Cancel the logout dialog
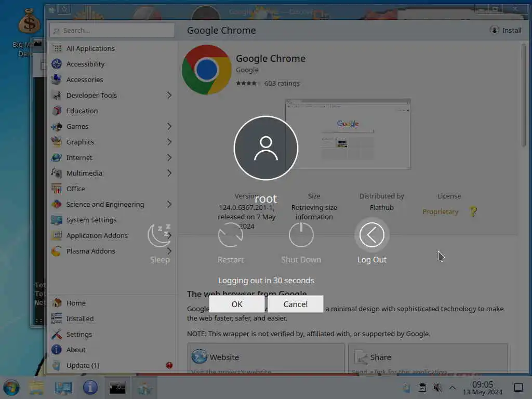 click(x=296, y=304)
